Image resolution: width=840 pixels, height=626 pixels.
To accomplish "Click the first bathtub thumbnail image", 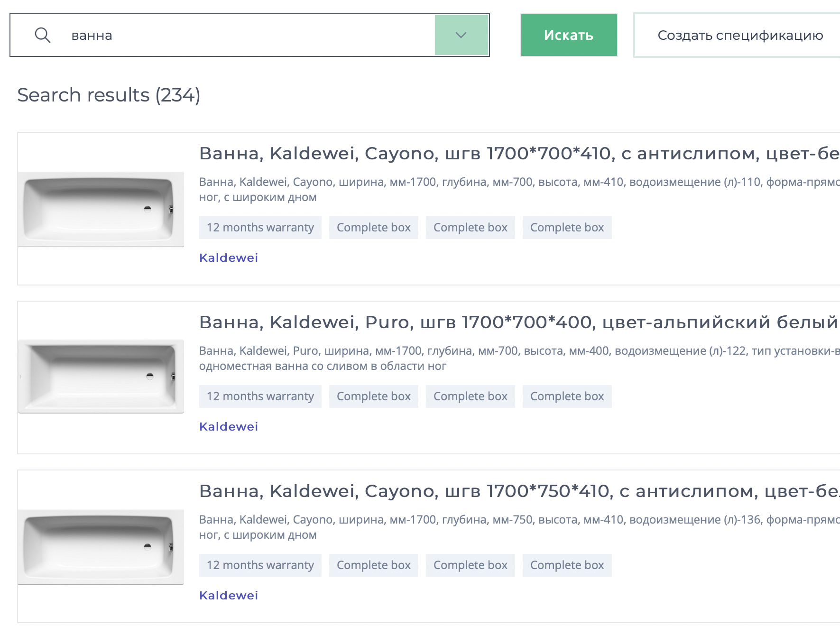I will [x=101, y=209].
